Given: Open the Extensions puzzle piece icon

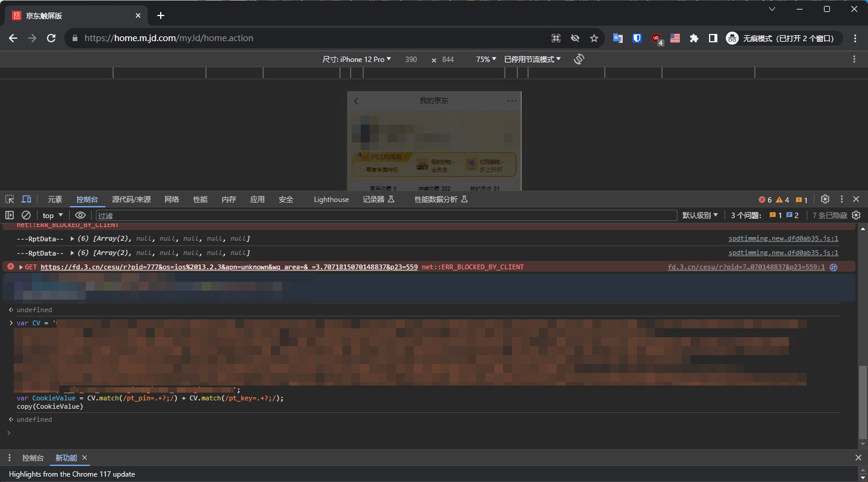Looking at the screenshot, I should (x=694, y=38).
